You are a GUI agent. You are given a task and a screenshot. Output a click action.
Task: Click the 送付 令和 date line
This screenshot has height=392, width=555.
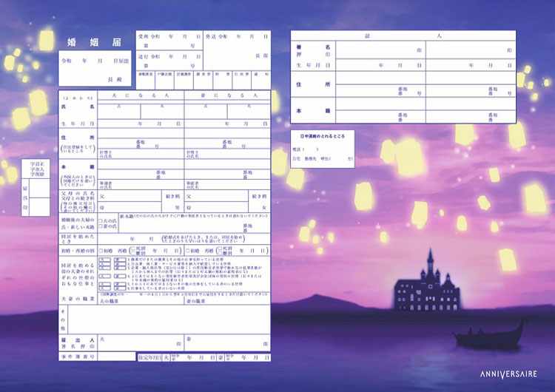169,56
